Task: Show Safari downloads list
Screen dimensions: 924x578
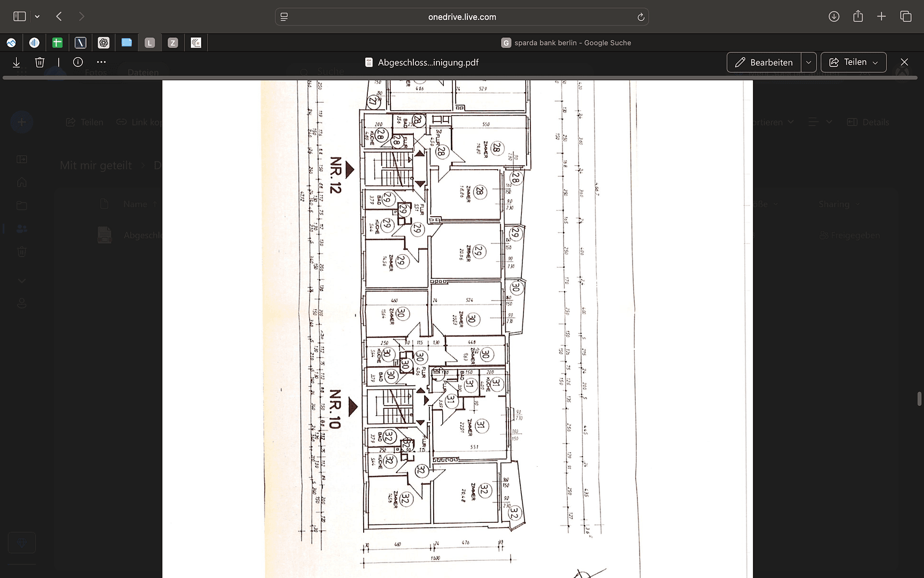Action: (x=834, y=17)
